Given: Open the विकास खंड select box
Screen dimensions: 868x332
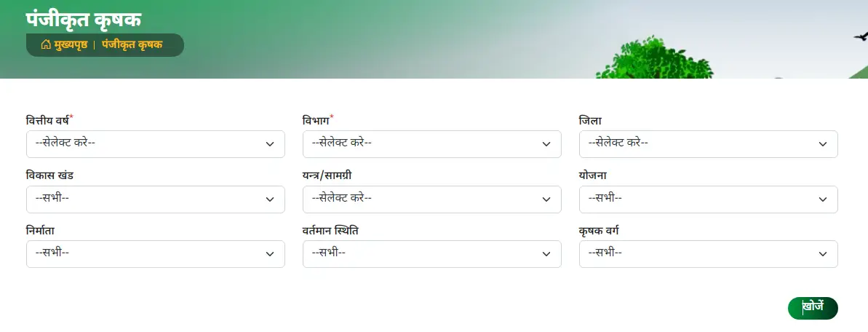Looking at the screenshot, I should pyautogui.click(x=156, y=199).
